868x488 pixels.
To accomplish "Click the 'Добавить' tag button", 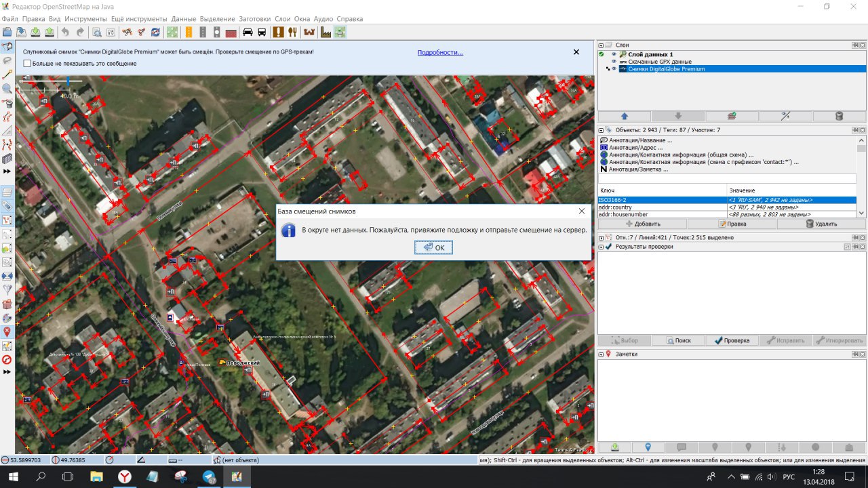I will 642,224.
